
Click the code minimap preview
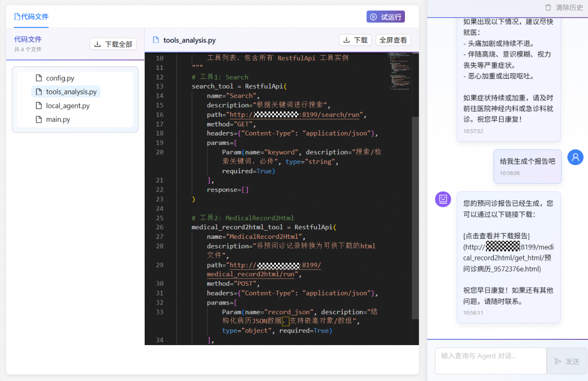click(399, 71)
